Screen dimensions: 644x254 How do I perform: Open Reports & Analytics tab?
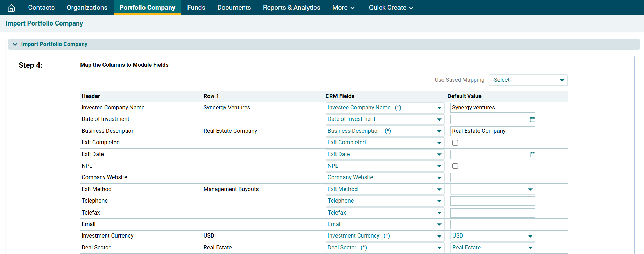coord(291,8)
